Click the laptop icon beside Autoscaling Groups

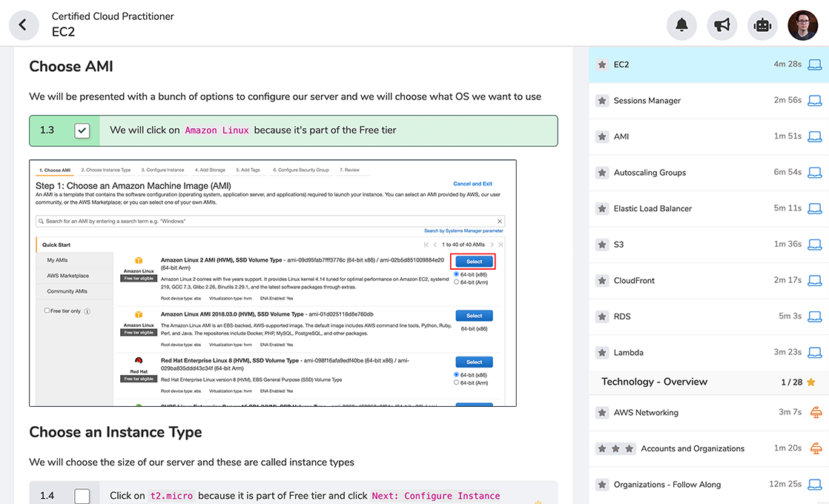(x=815, y=172)
